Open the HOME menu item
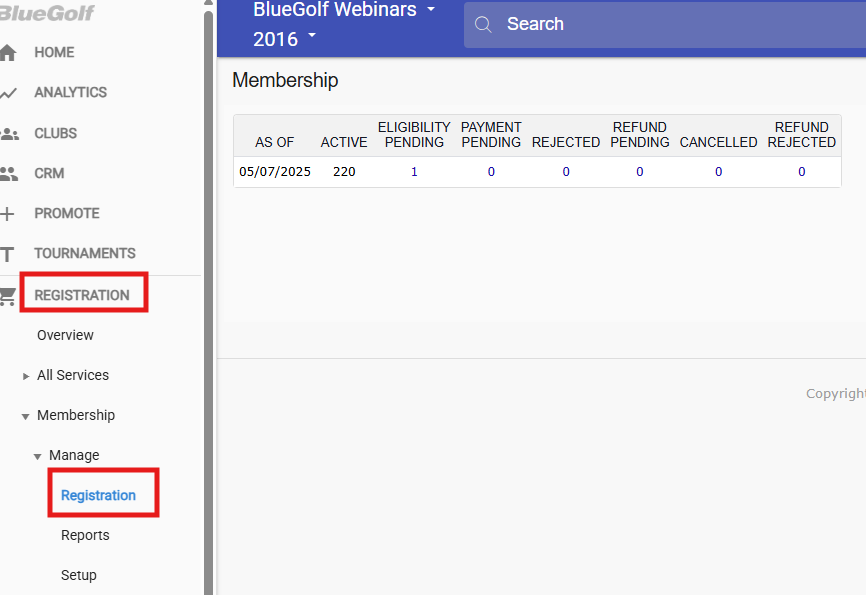 pyautogui.click(x=54, y=52)
